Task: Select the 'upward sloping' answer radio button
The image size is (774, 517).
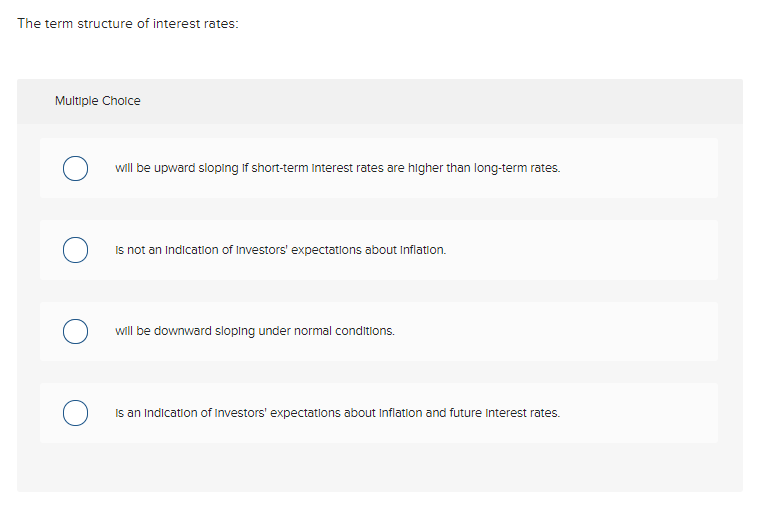Action: pyautogui.click(x=75, y=168)
